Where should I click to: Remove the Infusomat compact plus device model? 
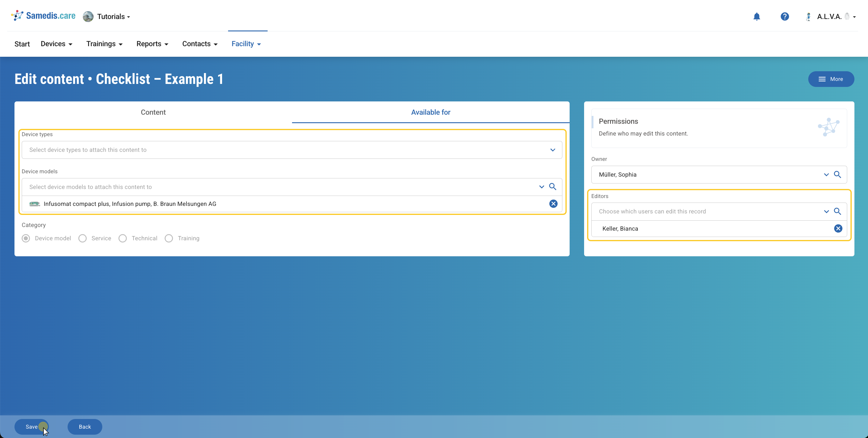(x=553, y=204)
